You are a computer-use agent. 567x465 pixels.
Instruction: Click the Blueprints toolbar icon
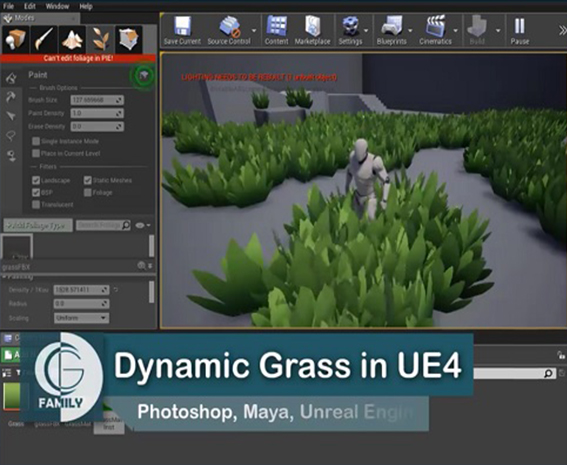[392, 31]
